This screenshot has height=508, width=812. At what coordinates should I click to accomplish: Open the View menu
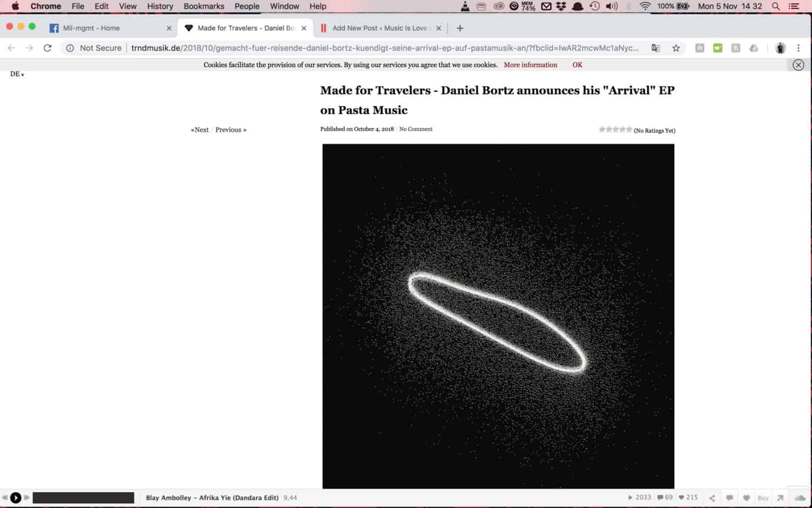click(x=128, y=6)
